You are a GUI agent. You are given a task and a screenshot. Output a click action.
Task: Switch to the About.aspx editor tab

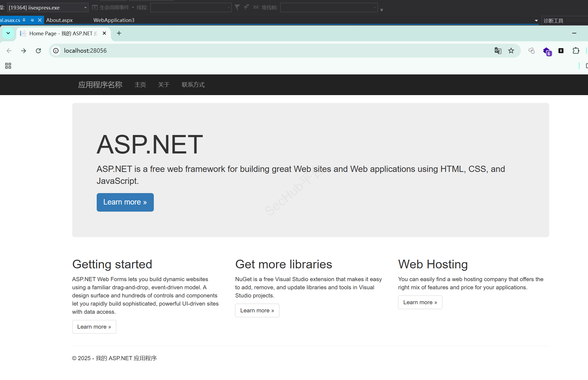pos(60,20)
